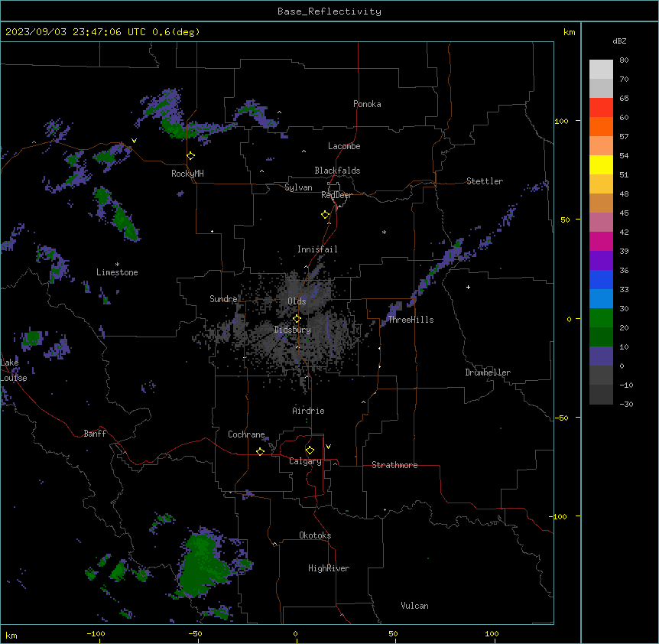Click the Olds label
Image resolution: width=659 pixels, height=644 pixels.
[297, 301]
